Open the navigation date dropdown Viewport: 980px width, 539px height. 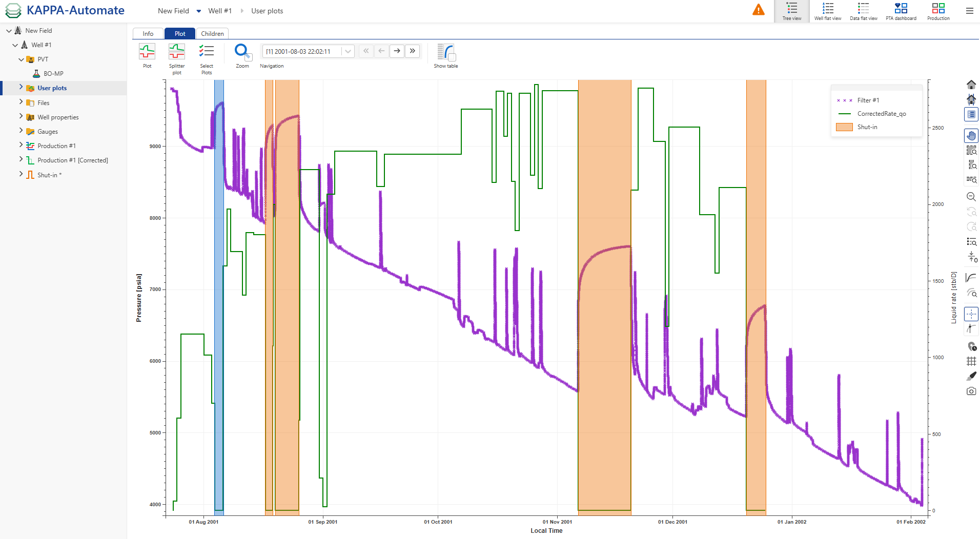[348, 51]
